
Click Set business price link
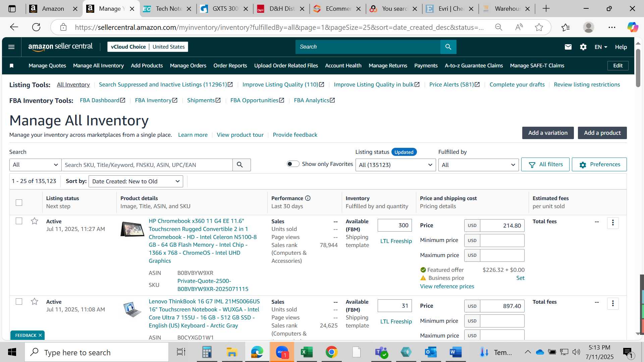(x=520, y=278)
